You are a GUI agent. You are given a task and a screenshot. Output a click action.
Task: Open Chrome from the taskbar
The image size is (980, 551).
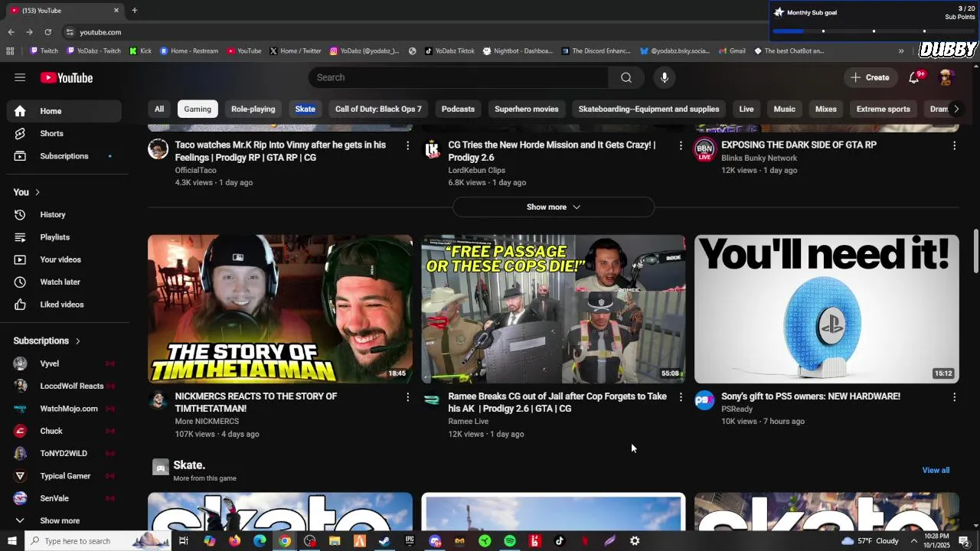pos(285,541)
